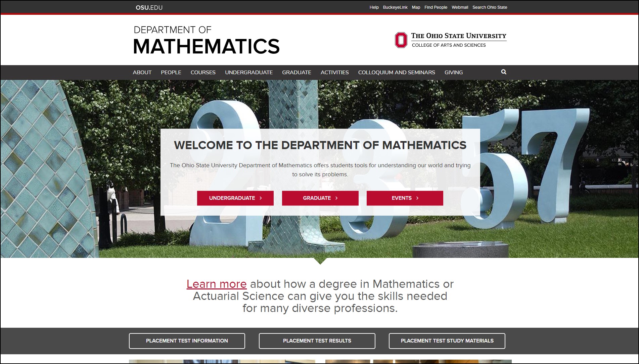Open the People menu item
Screen dimensions: 639x364
point(171,73)
